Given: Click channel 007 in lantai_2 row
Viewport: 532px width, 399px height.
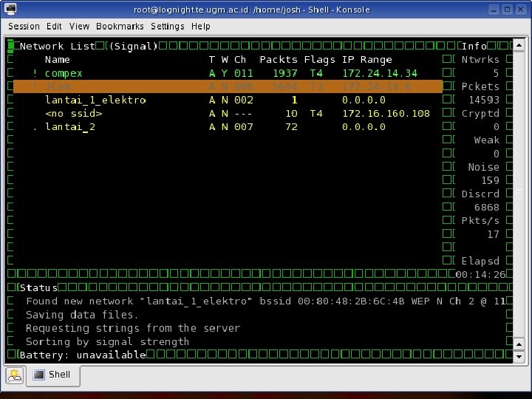Looking at the screenshot, I should point(244,127).
